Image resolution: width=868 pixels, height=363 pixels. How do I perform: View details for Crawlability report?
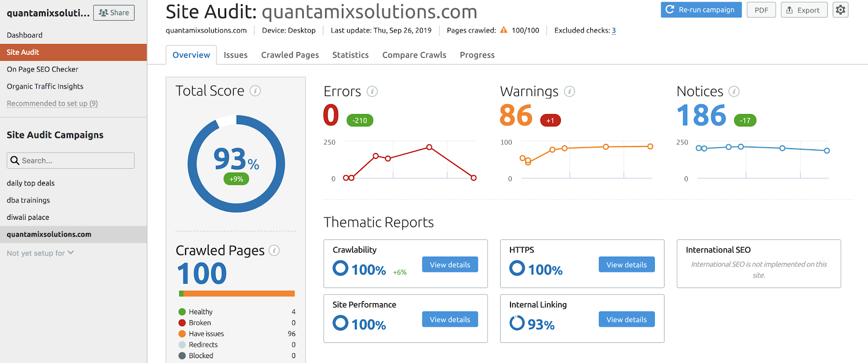click(x=450, y=264)
